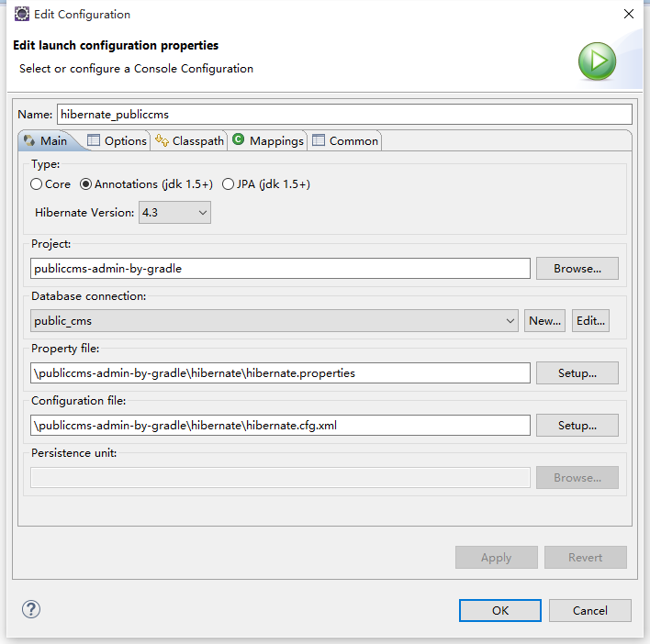The image size is (650, 644).
Task: Switch to the Options tab
Action: click(117, 140)
